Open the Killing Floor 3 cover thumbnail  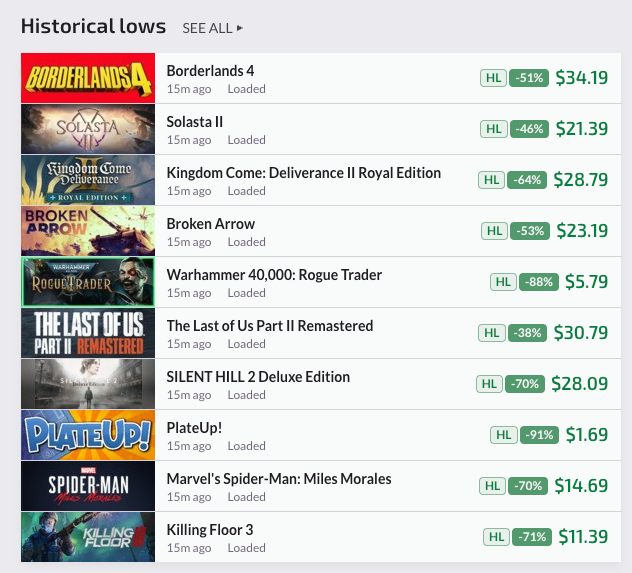coord(88,537)
